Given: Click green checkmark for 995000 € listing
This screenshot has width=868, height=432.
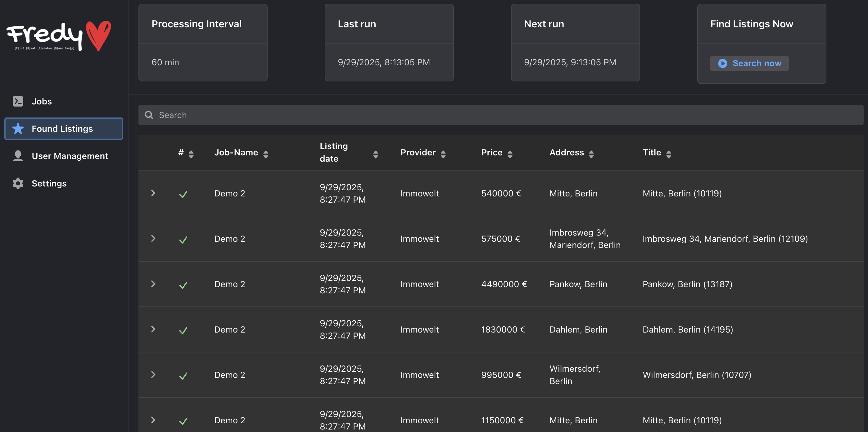Looking at the screenshot, I should pos(183,376).
